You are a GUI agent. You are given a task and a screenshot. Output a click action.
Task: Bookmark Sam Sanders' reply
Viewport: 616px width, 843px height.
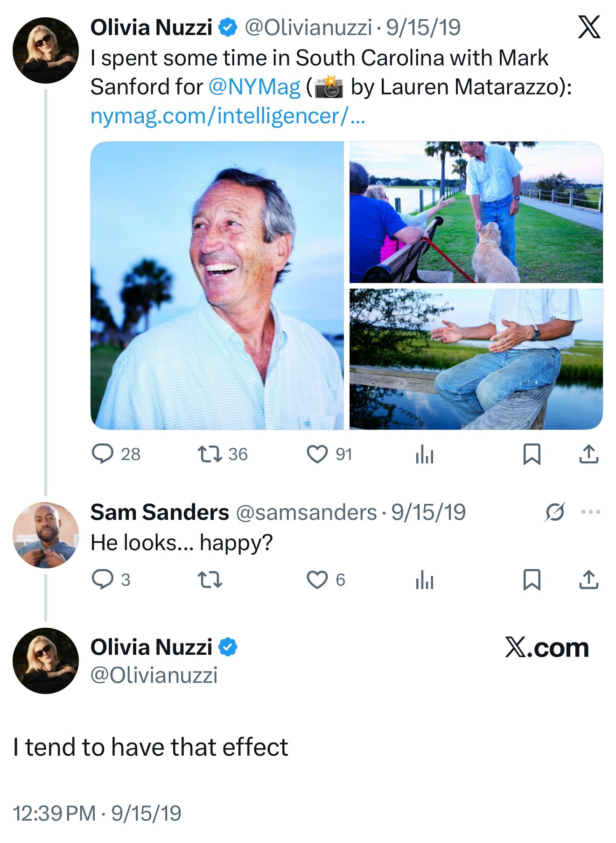[532, 581]
